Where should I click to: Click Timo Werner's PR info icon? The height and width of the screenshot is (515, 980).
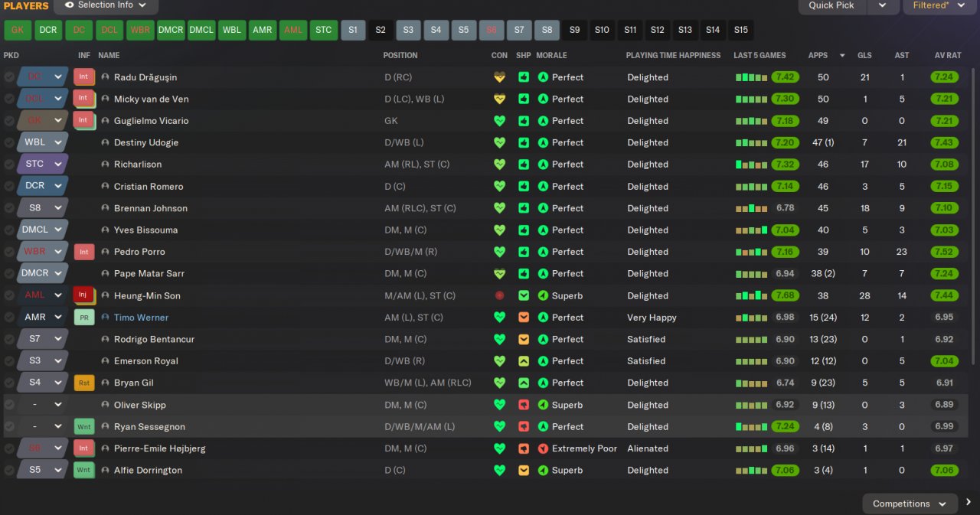[83, 318]
